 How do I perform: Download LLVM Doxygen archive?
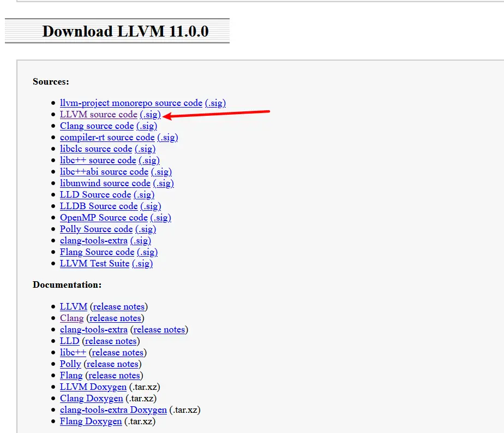(x=93, y=387)
